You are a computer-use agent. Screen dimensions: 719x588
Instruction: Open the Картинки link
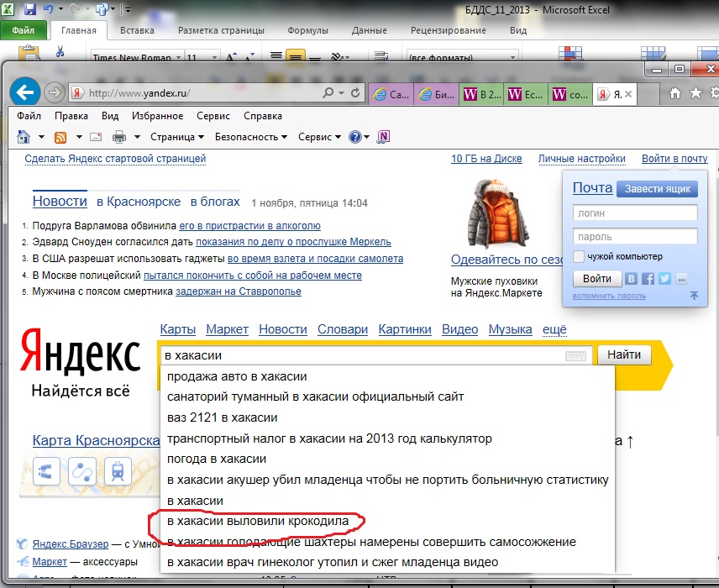click(x=405, y=329)
